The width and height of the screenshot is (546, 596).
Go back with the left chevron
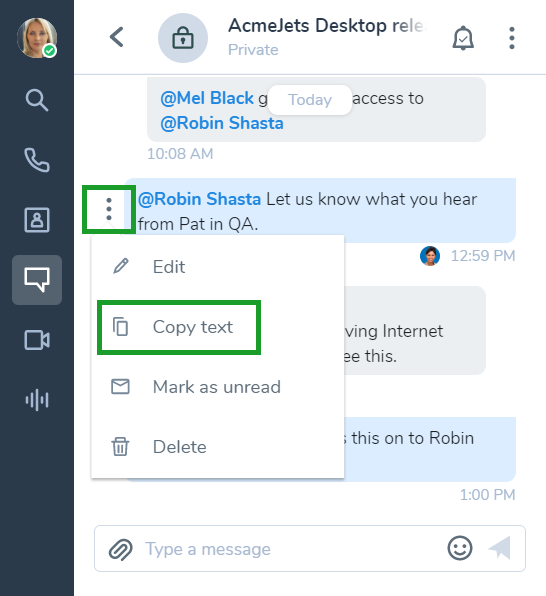[x=117, y=37]
